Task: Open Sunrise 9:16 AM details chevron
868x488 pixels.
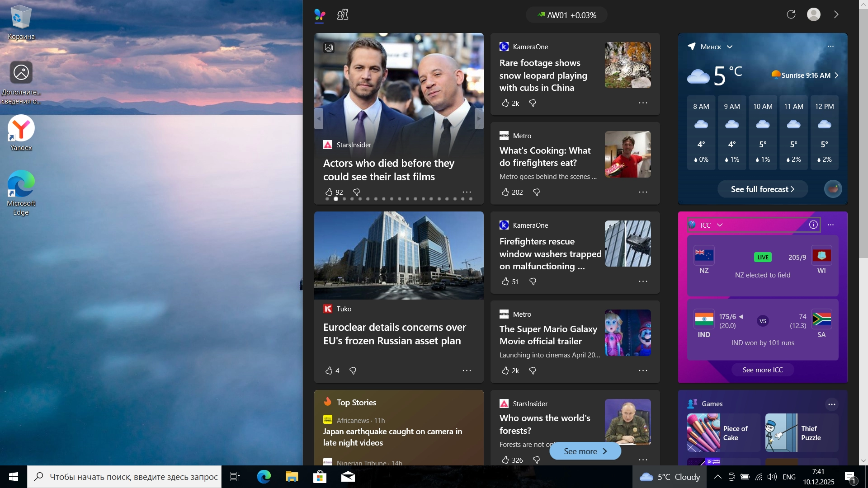Action: click(x=837, y=75)
